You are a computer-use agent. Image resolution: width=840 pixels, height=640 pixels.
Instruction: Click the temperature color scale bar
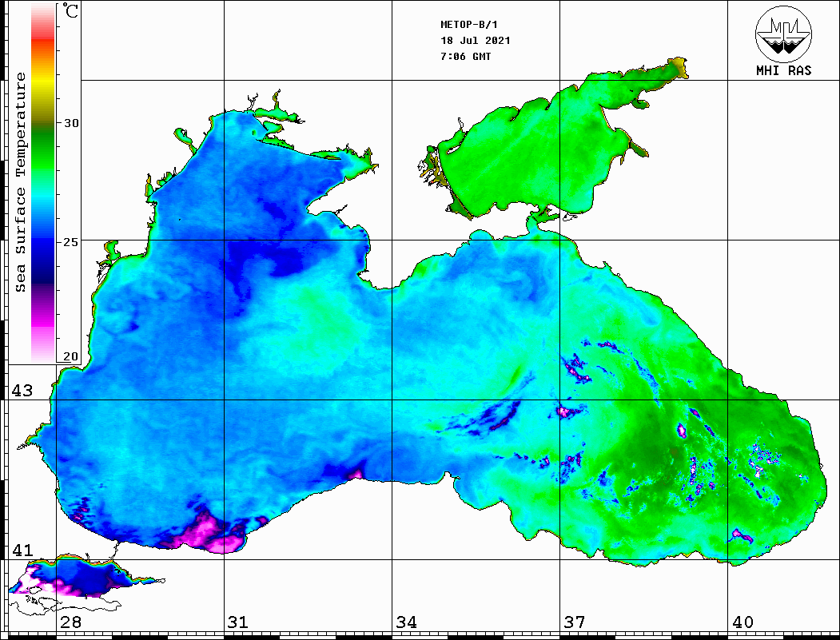[x=43, y=182]
